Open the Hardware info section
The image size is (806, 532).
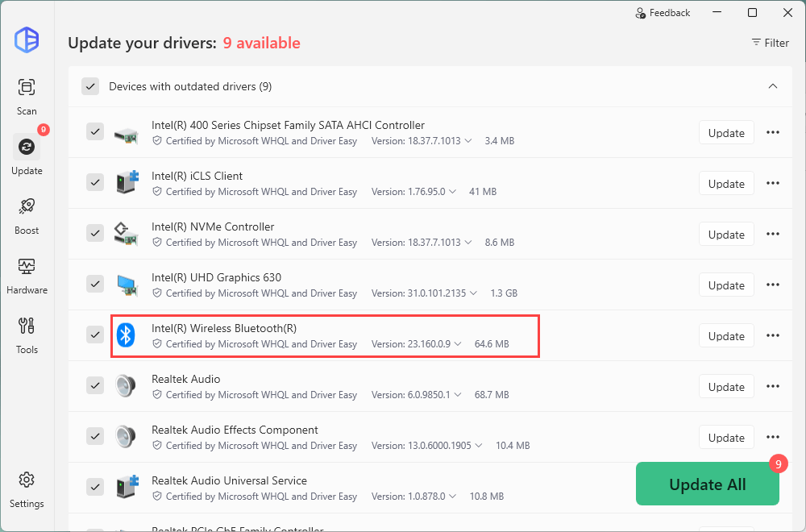[27, 274]
